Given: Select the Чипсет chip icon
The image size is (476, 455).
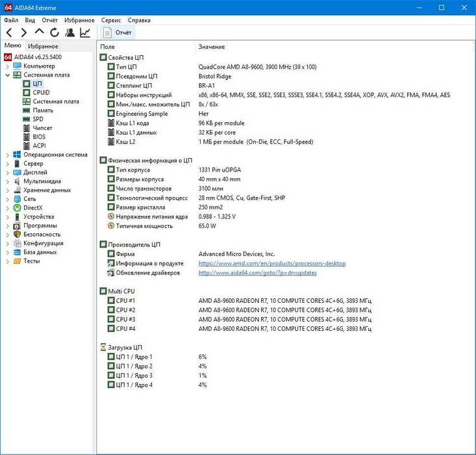Looking at the screenshot, I should coord(27,128).
